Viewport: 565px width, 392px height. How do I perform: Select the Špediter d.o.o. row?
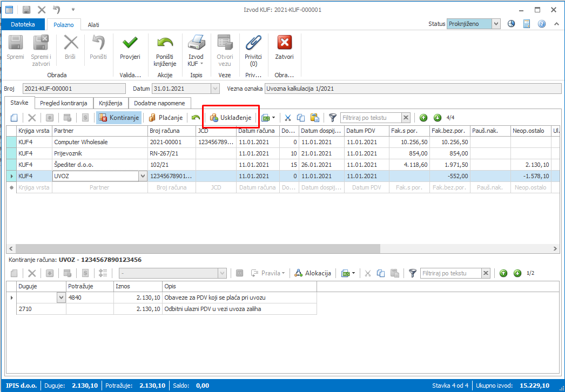pos(282,165)
